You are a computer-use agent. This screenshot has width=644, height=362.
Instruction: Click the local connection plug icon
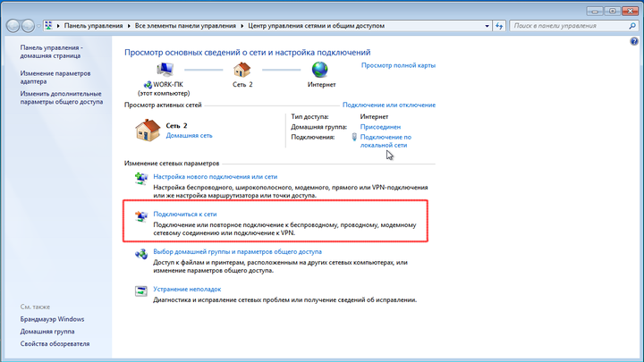point(354,137)
